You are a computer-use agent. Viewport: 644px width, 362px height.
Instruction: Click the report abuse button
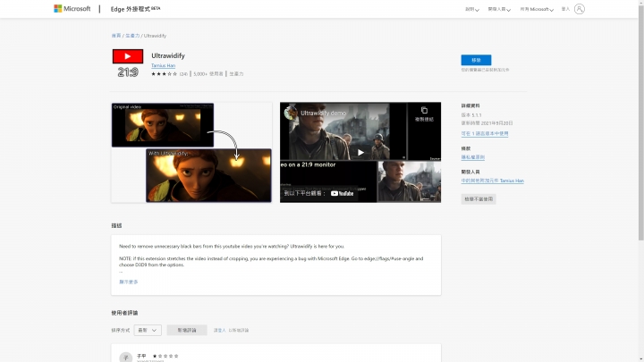(479, 199)
